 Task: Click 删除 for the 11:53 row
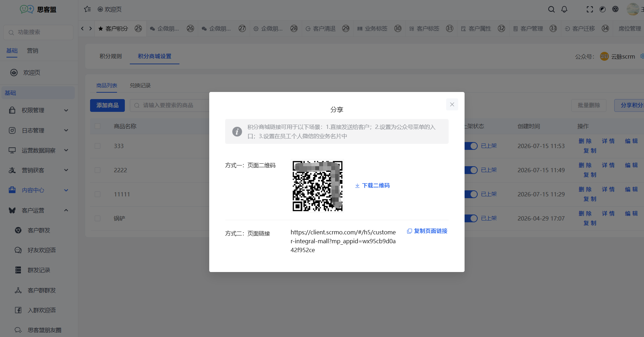tap(585, 141)
